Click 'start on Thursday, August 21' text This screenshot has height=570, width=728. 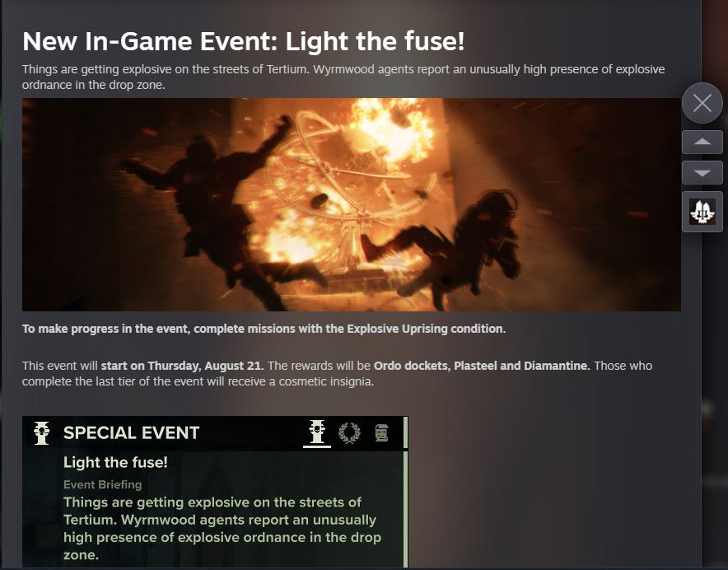tap(181, 366)
